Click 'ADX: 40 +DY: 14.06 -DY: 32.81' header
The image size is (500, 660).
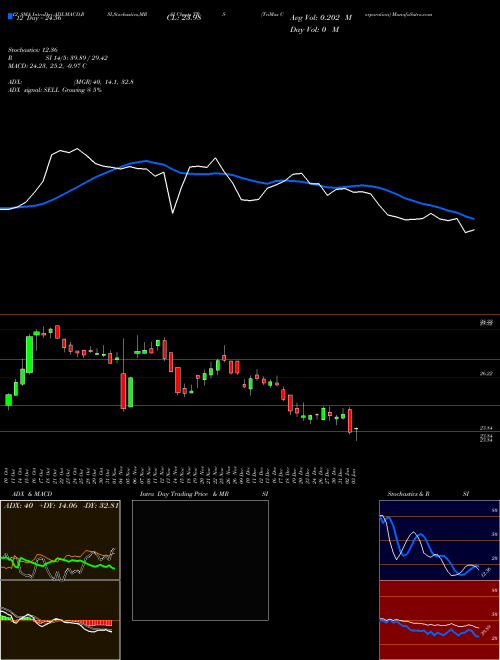(61, 506)
